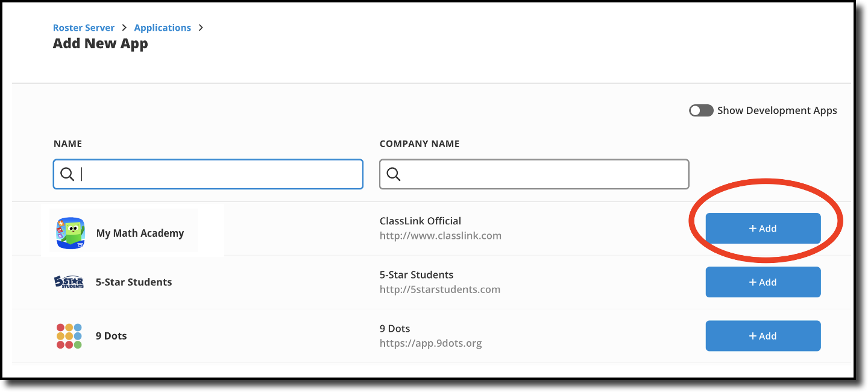Click the 5-Star Students logo icon

(69, 282)
